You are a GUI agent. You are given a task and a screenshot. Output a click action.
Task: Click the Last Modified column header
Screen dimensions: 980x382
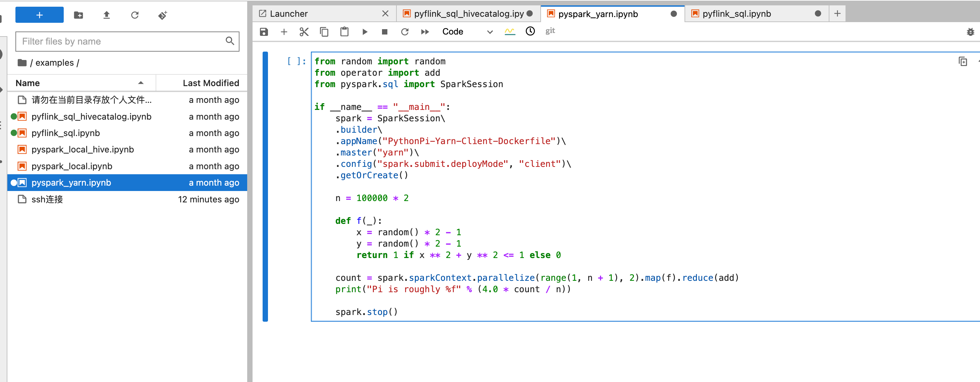point(210,83)
